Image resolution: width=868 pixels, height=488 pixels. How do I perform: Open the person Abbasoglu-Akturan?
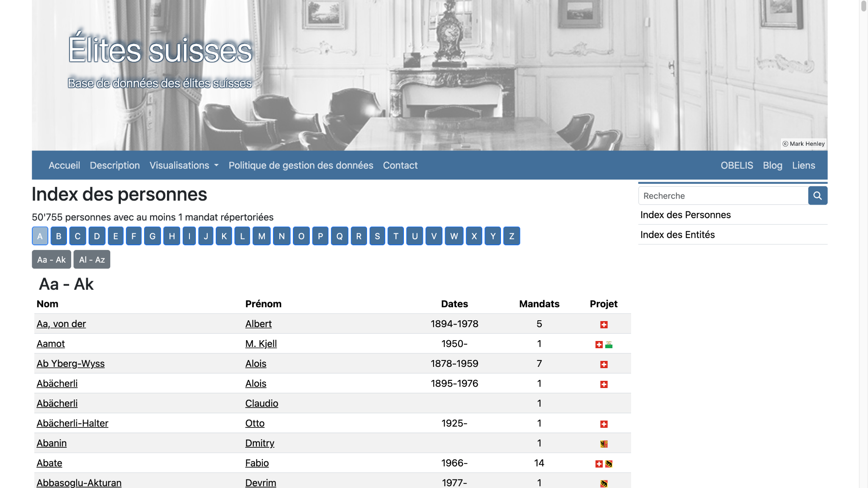[79, 483]
